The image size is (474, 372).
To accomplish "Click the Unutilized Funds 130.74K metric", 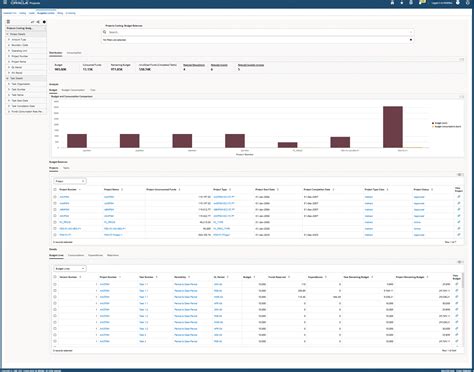I will coord(157,67).
